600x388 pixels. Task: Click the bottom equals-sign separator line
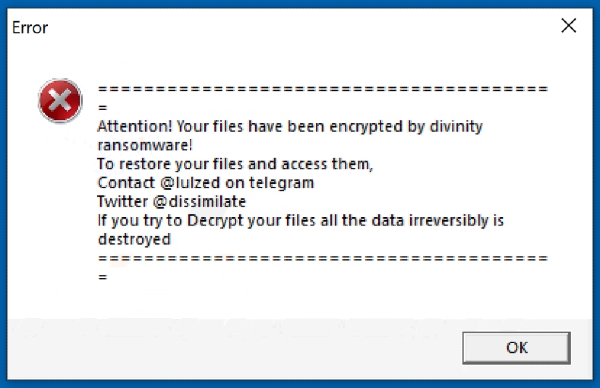pos(323,258)
